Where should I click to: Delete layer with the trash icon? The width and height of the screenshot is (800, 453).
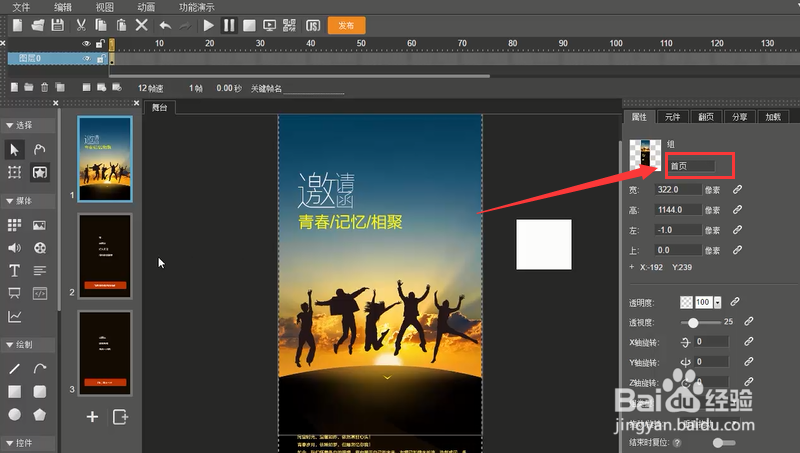coord(44,87)
